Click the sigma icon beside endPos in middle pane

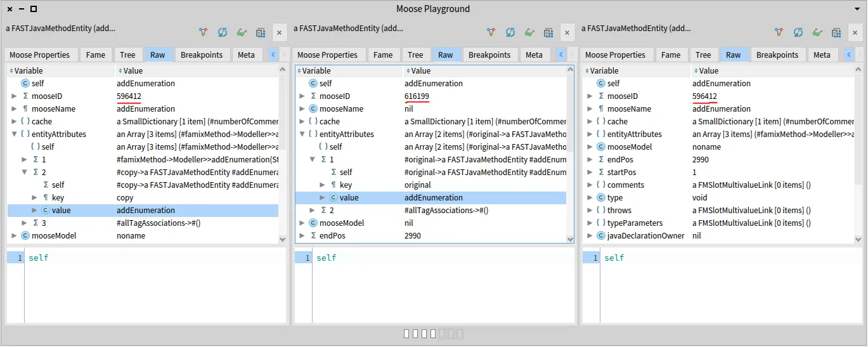coord(313,235)
